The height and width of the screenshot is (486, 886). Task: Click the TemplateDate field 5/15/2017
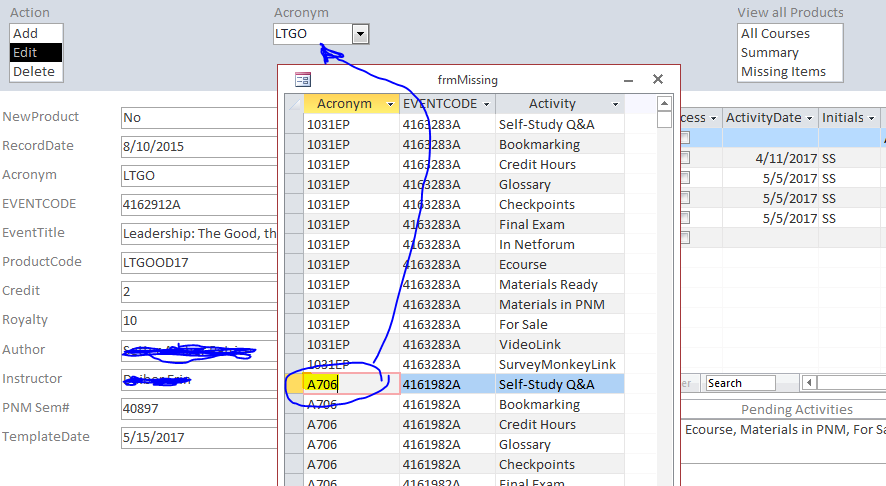(x=199, y=437)
